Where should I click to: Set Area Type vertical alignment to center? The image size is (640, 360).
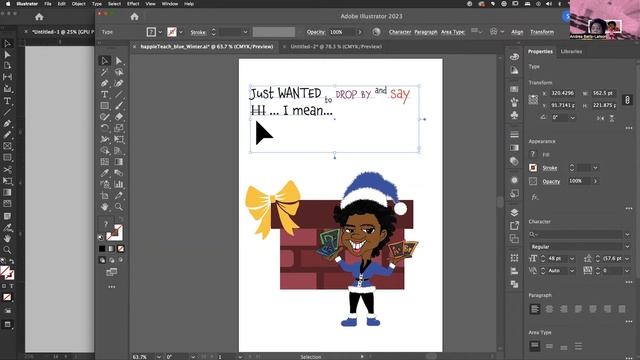(x=549, y=347)
